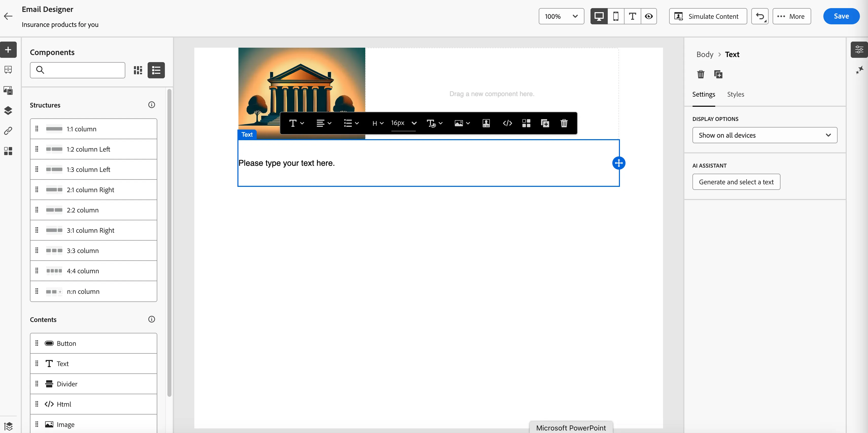Click duplicate icon in floating toolbar
Image resolution: width=868 pixels, height=433 pixels.
click(x=545, y=123)
